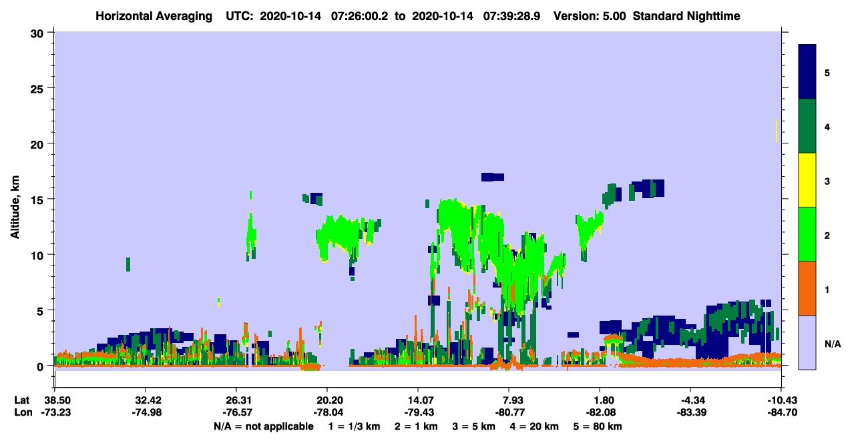The image size is (868, 445).
Task: Click 'Standard Nighttime' in the title
Action: point(686,16)
